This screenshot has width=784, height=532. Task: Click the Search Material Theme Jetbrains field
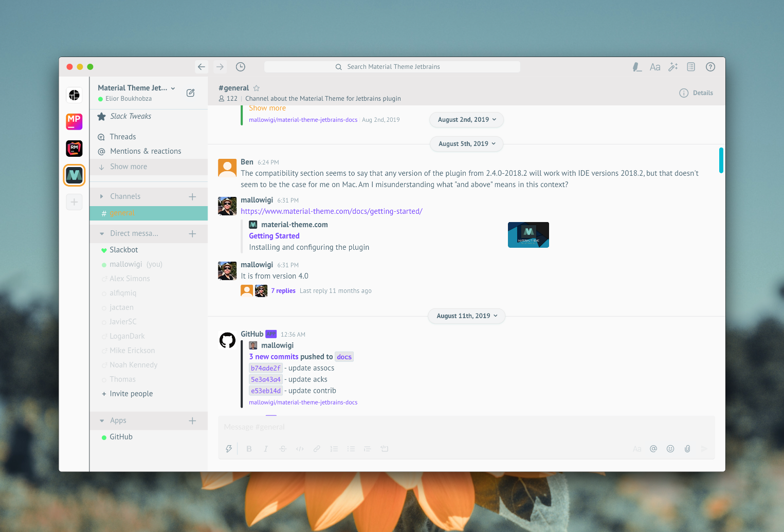coord(392,67)
